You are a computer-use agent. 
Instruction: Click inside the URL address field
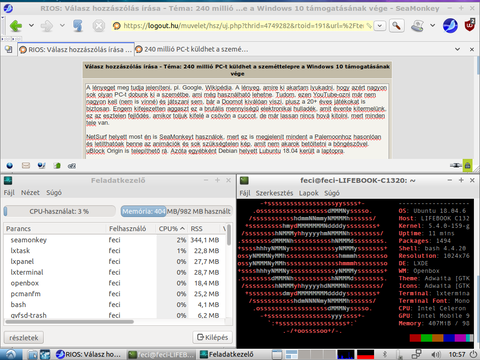243,26
